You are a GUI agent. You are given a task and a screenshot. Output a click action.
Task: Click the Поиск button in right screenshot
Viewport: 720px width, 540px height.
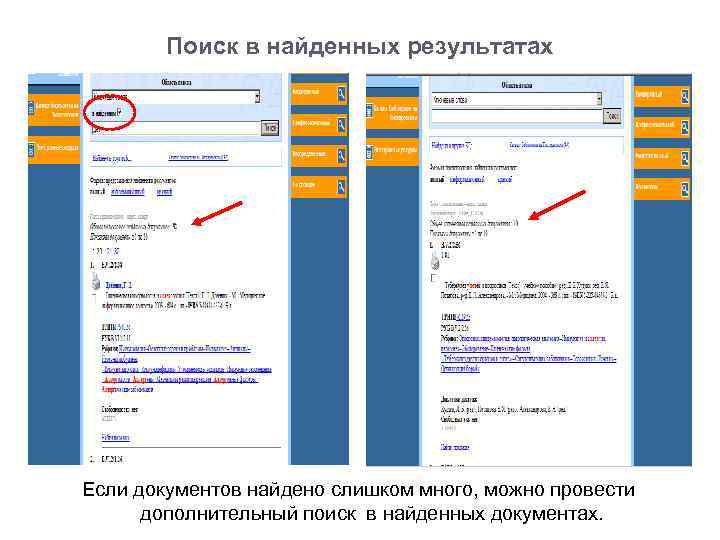click(612, 116)
